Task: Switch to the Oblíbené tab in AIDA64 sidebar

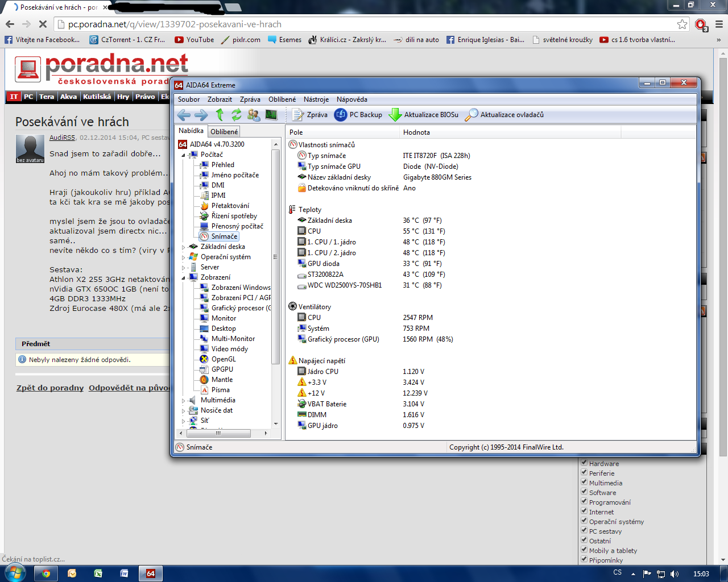Action: [224, 132]
